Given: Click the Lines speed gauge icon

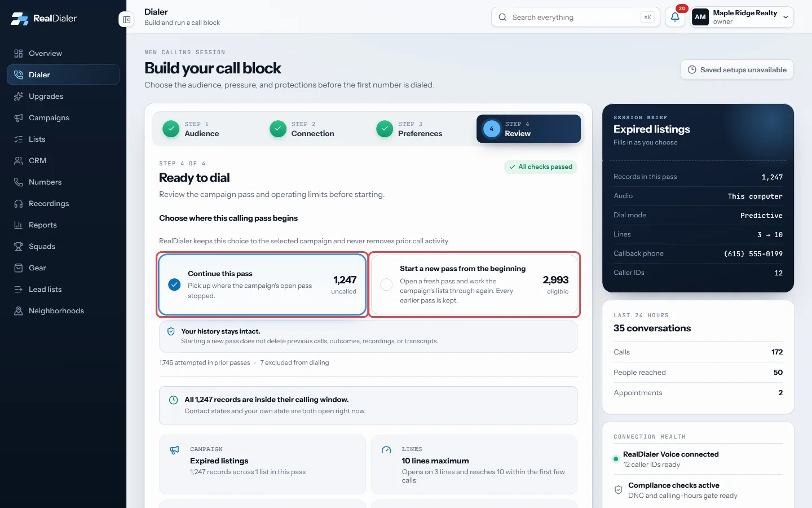Looking at the screenshot, I should click(x=386, y=450).
